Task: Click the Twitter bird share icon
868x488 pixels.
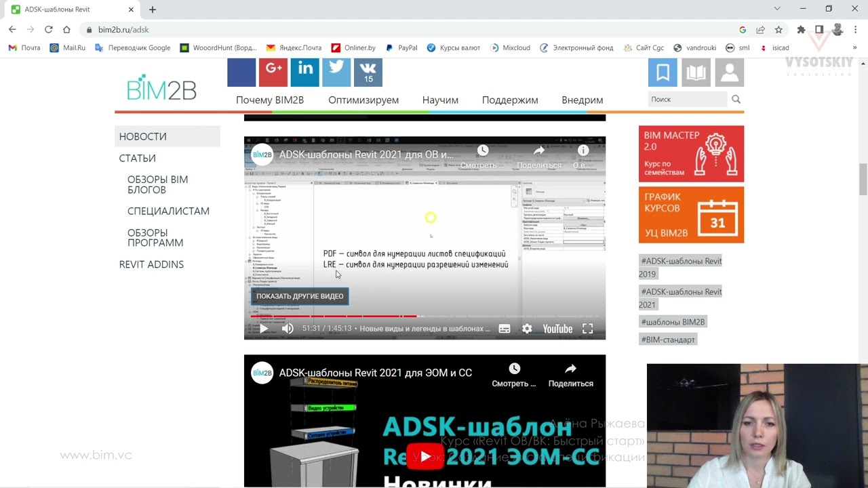Action: [336, 73]
